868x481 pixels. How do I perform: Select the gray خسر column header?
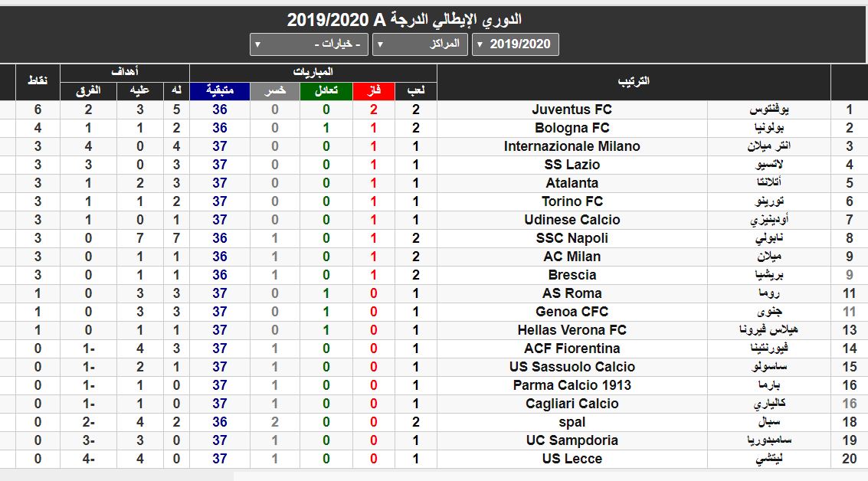coord(274,91)
